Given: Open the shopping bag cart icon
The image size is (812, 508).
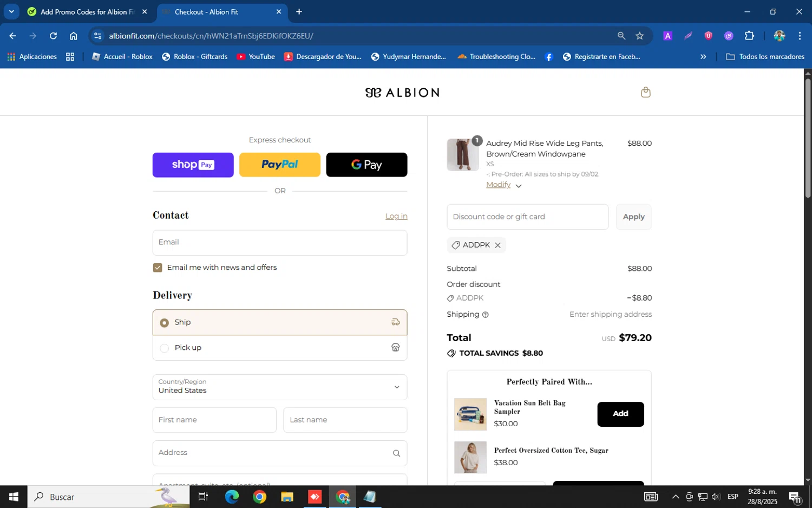Looking at the screenshot, I should pos(645,92).
